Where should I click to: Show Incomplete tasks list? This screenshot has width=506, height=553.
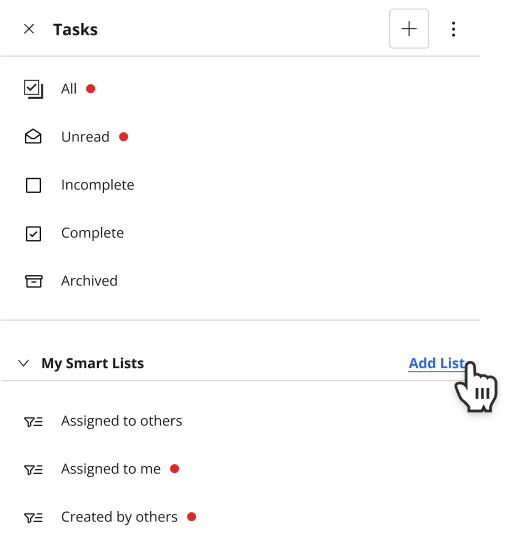coord(98,185)
